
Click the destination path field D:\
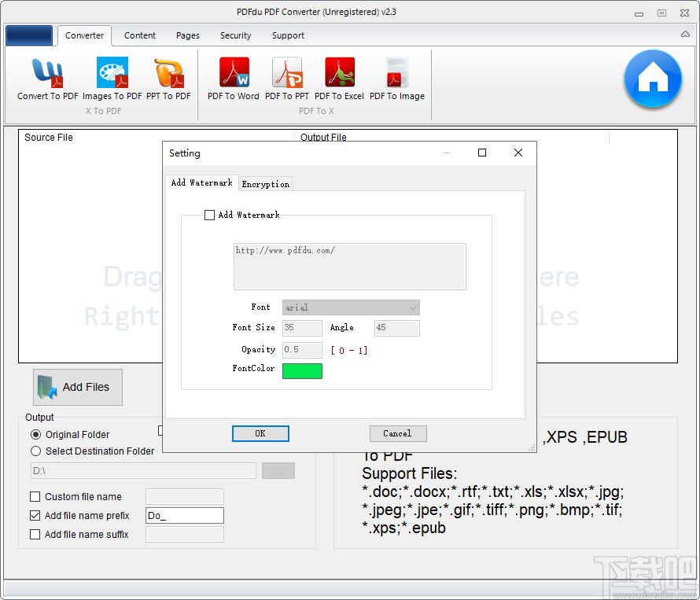point(143,470)
